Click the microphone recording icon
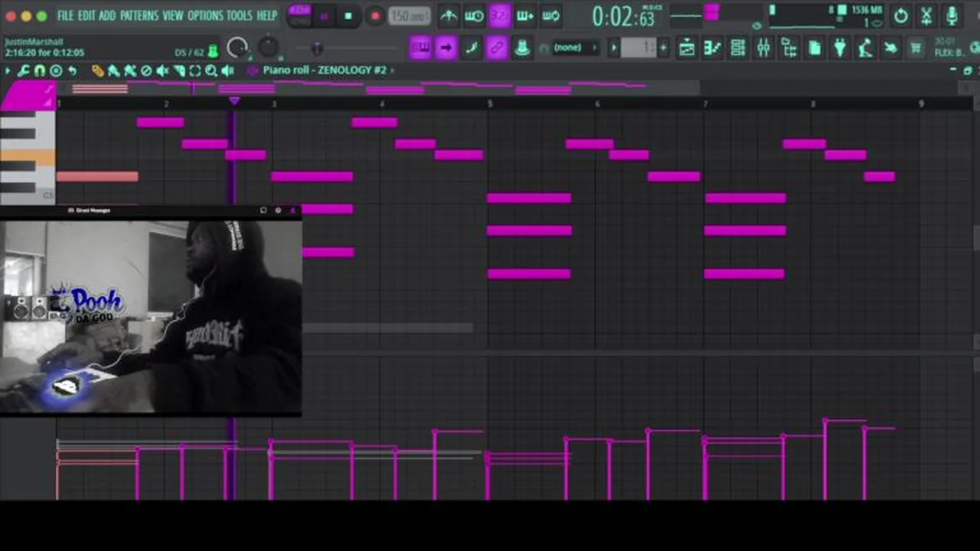Screen dimensions: 980x551 coord(952,15)
